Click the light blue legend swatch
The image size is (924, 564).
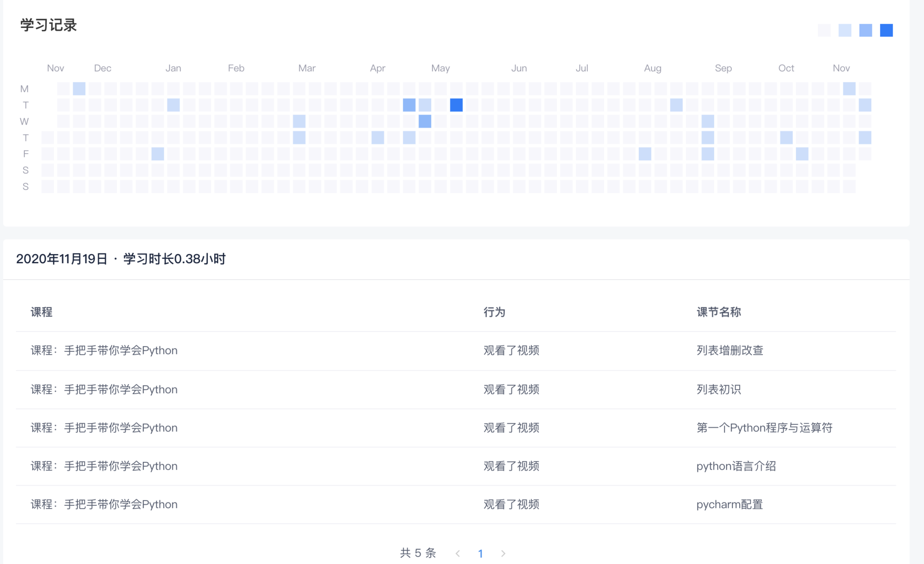pos(845,30)
